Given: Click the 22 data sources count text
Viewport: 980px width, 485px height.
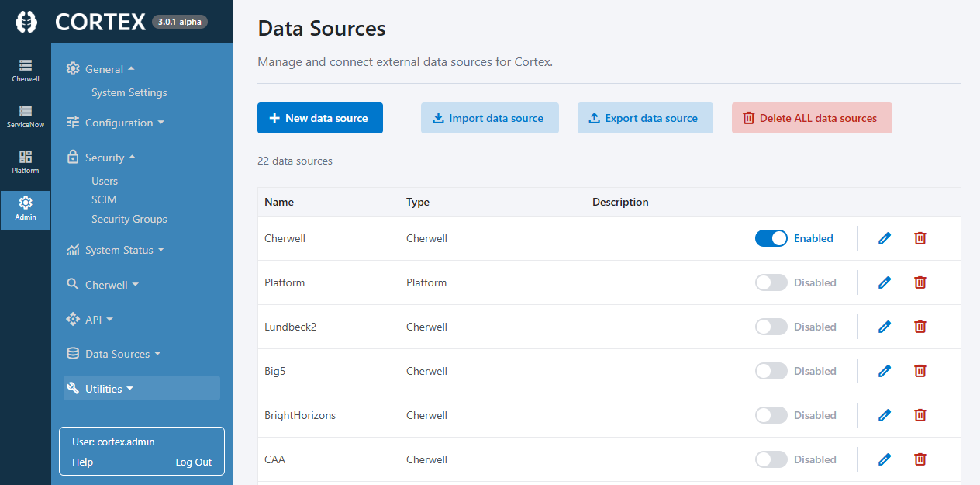Looking at the screenshot, I should click(295, 161).
